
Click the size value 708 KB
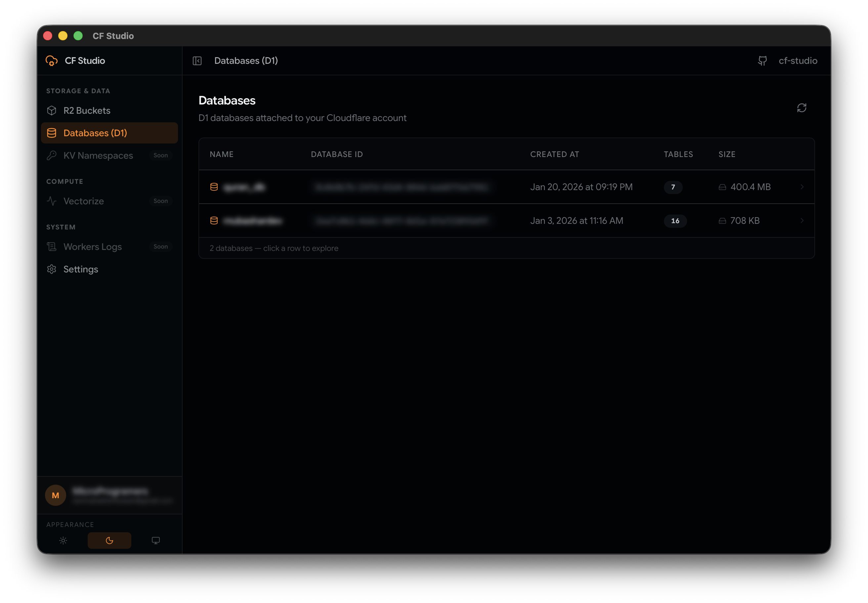(745, 221)
